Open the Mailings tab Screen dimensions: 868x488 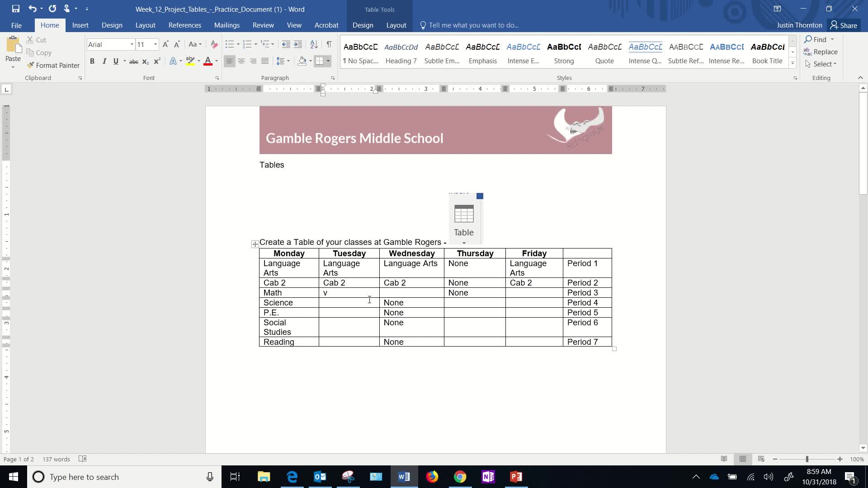[x=227, y=25]
